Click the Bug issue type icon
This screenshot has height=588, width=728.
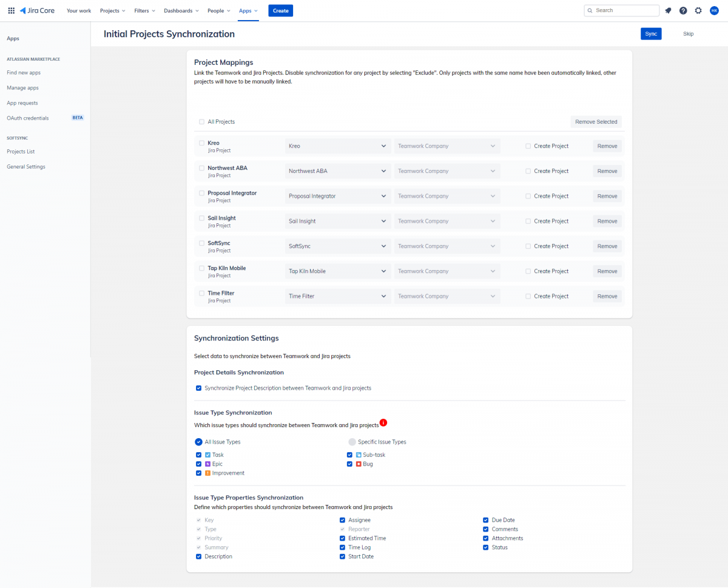click(x=357, y=464)
